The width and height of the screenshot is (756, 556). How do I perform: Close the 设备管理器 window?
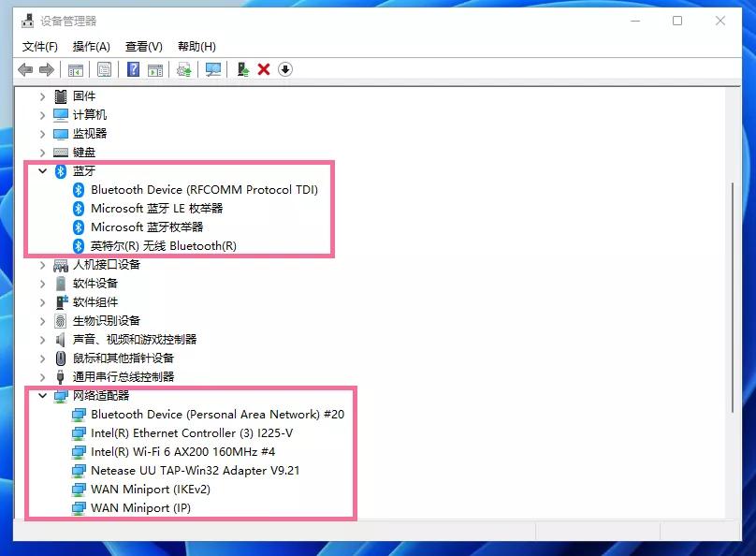720,21
